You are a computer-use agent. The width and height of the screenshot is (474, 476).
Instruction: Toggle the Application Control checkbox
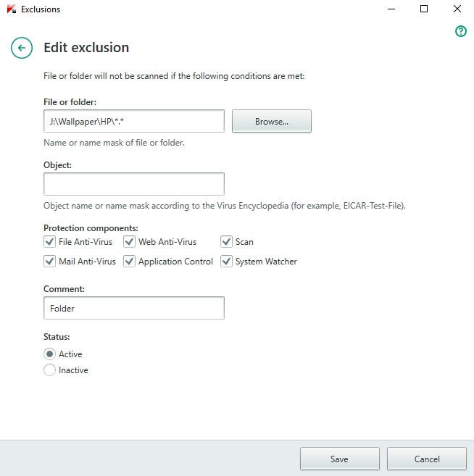coord(130,262)
